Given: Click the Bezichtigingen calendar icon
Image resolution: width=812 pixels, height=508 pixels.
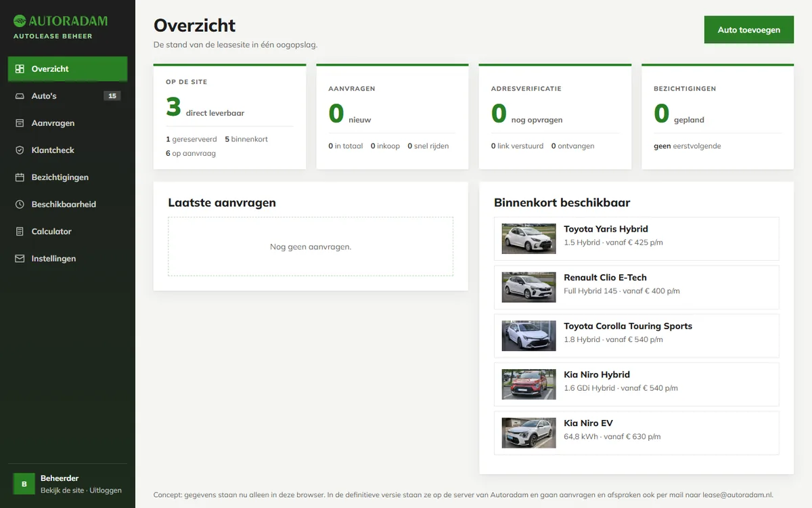Looking at the screenshot, I should 20,177.
